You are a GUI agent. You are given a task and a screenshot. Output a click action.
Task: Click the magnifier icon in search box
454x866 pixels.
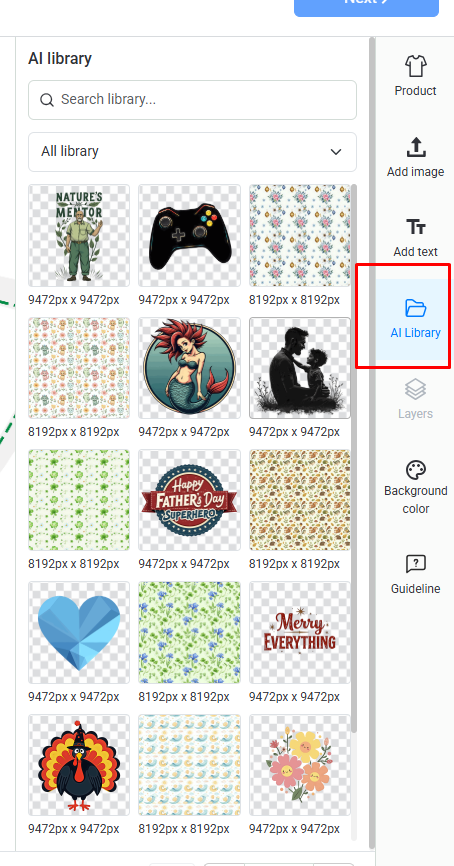click(x=47, y=100)
